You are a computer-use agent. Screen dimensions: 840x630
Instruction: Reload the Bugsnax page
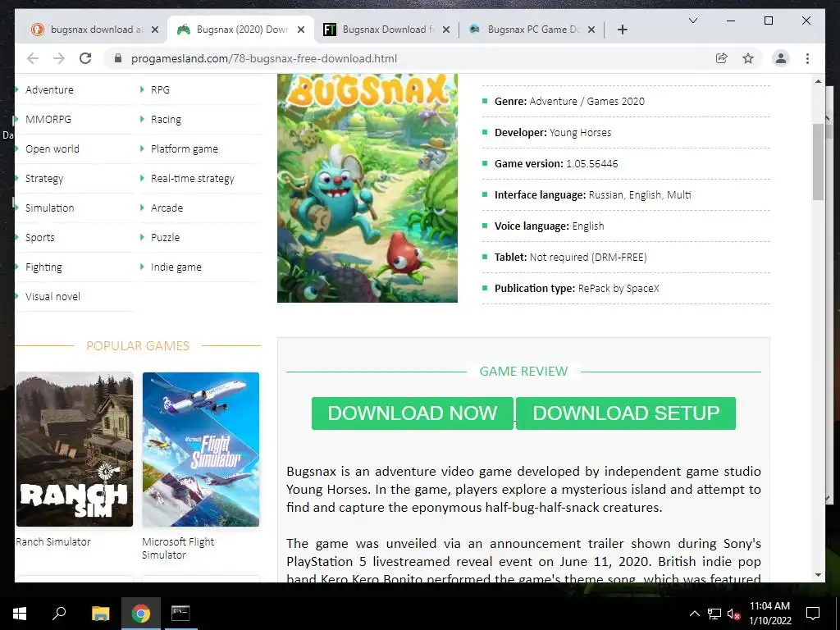[x=85, y=58]
